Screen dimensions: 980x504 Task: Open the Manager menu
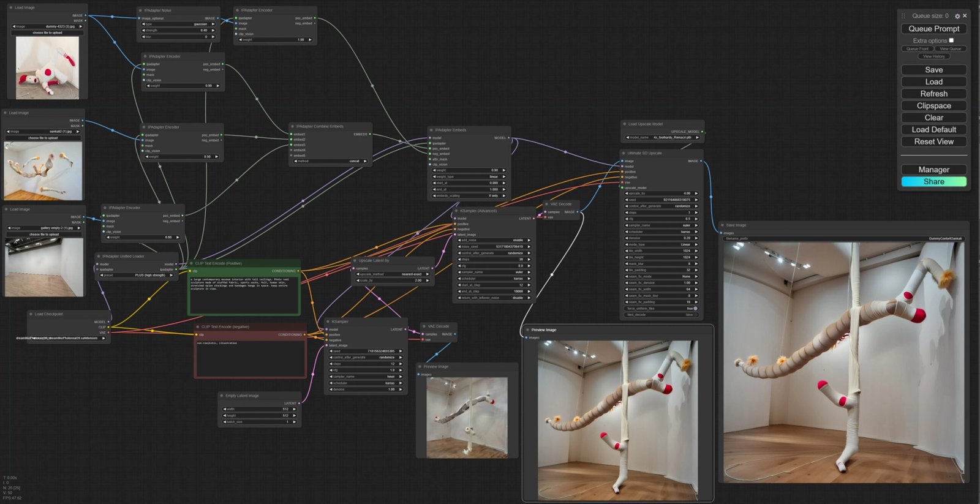pos(934,170)
